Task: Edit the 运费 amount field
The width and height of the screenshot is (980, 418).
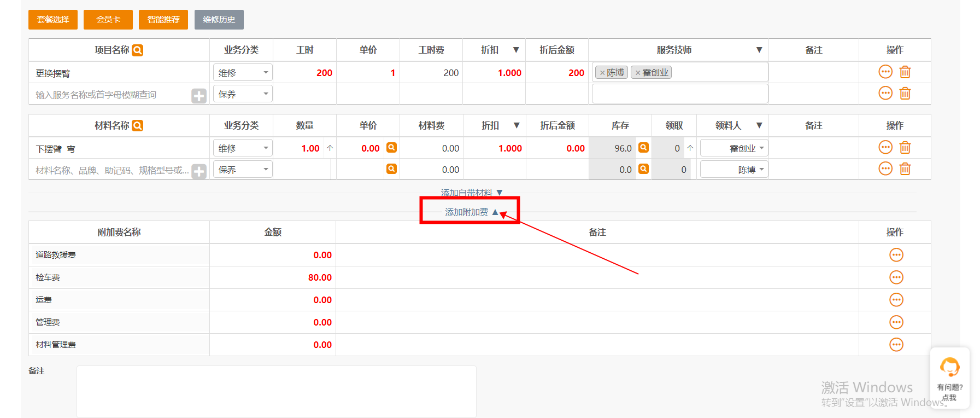Action: coord(273,300)
